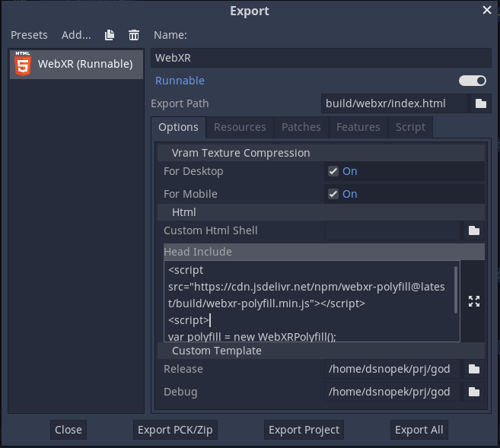Viewport: 500px width, 448px height.
Task: Click the Custom Html Shell label
Action: pyautogui.click(x=211, y=230)
